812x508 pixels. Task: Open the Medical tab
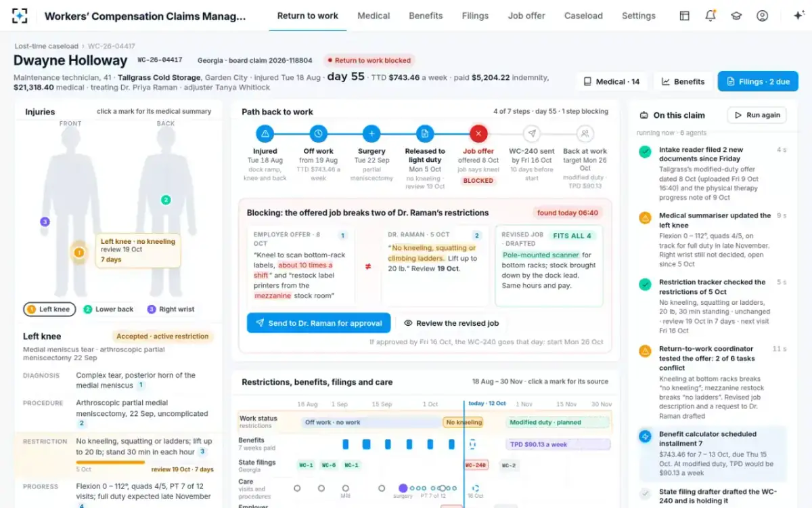pyautogui.click(x=374, y=16)
